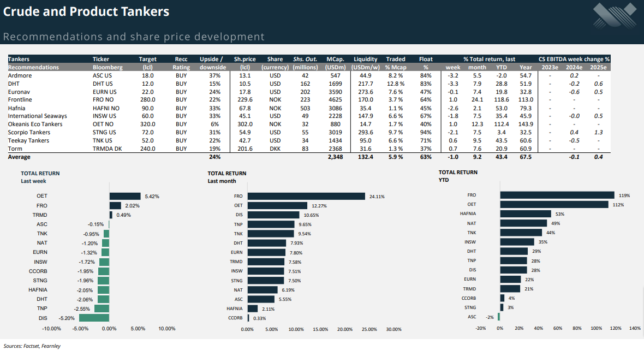This screenshot has width=644, height=350.
Task: Click the 'YTD' chart subtitle
Action: tap(444, 180)
